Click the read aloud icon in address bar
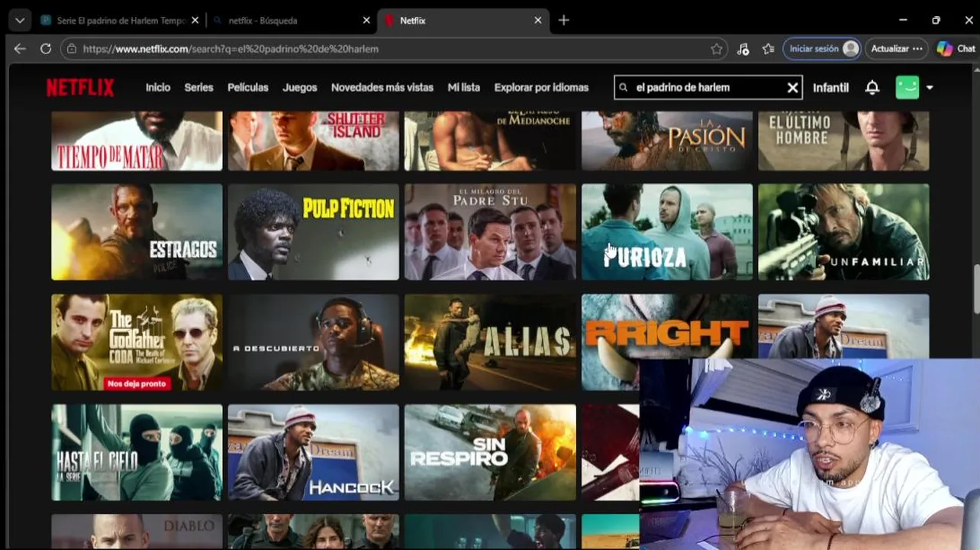The width and height of the screenshot is (980, 550). pyautogui.click(x=743, y=49)
